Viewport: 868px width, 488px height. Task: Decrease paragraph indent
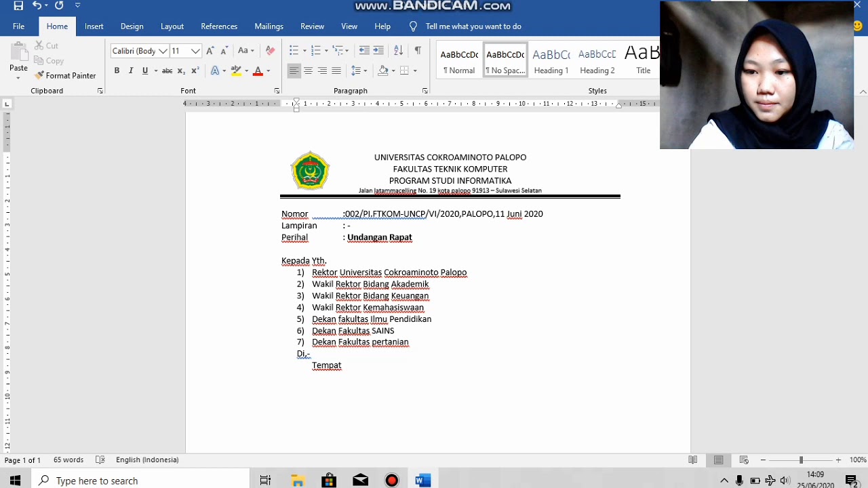pos(364,51)
